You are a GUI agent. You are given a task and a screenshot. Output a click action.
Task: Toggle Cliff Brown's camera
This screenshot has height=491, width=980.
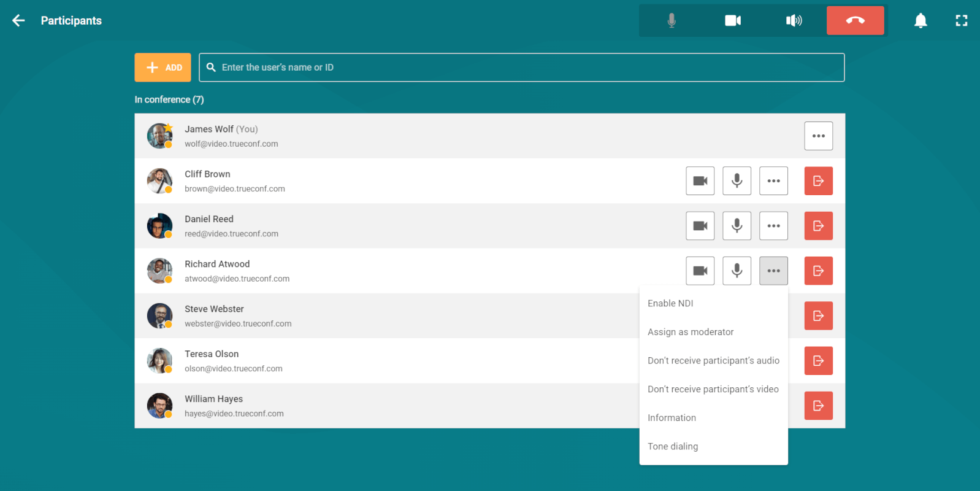pos(700,181)
